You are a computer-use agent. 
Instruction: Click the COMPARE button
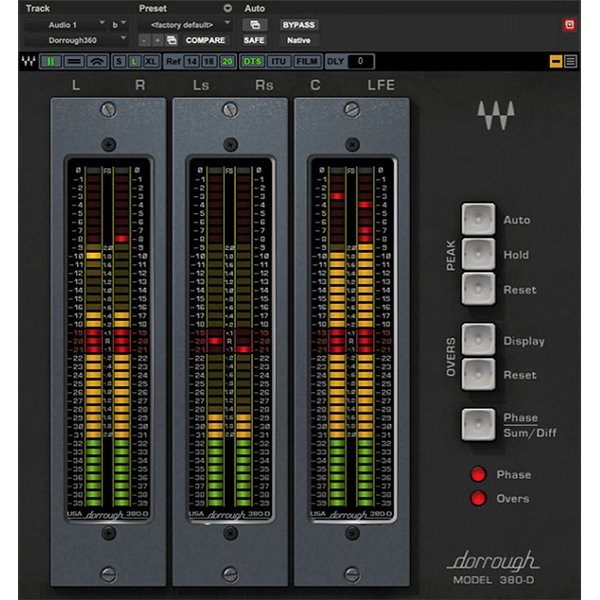205,40
